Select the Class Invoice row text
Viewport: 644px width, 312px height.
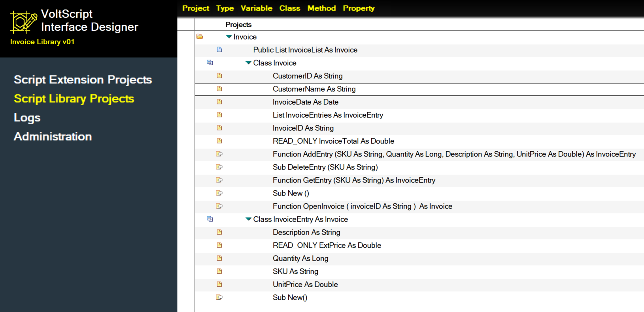275,63
